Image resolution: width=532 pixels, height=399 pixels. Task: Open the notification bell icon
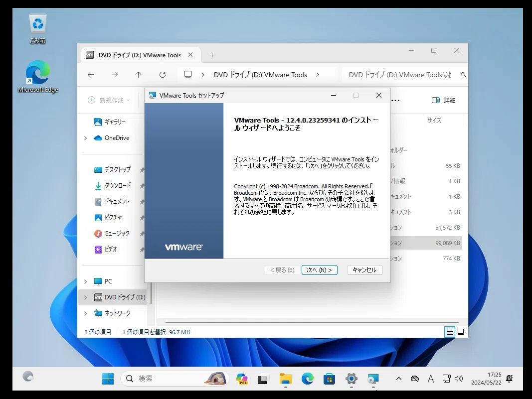click(509, 379)
